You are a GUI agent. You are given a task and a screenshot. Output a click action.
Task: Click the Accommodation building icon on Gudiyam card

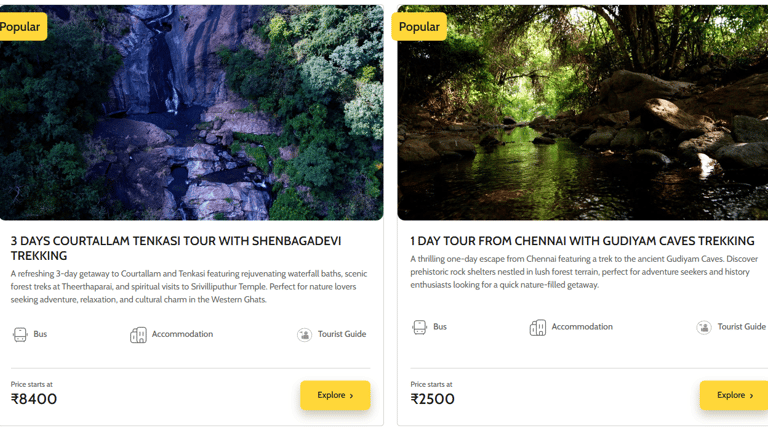click(x=538, y=327)
